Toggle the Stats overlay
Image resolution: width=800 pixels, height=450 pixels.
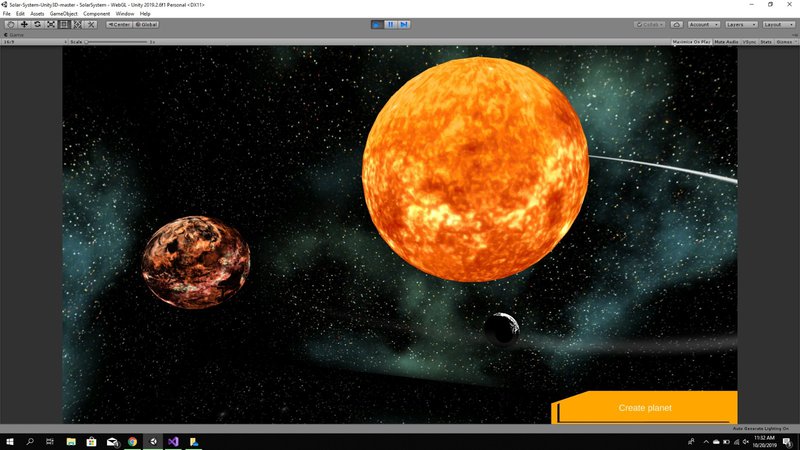coord(766,42)
